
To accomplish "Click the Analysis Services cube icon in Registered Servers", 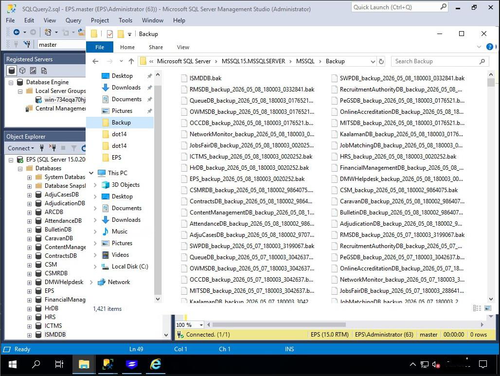I will pos(22,70).
